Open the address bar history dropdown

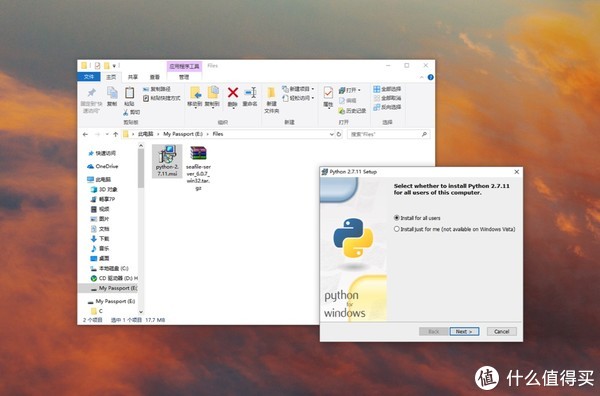point(331,134)
